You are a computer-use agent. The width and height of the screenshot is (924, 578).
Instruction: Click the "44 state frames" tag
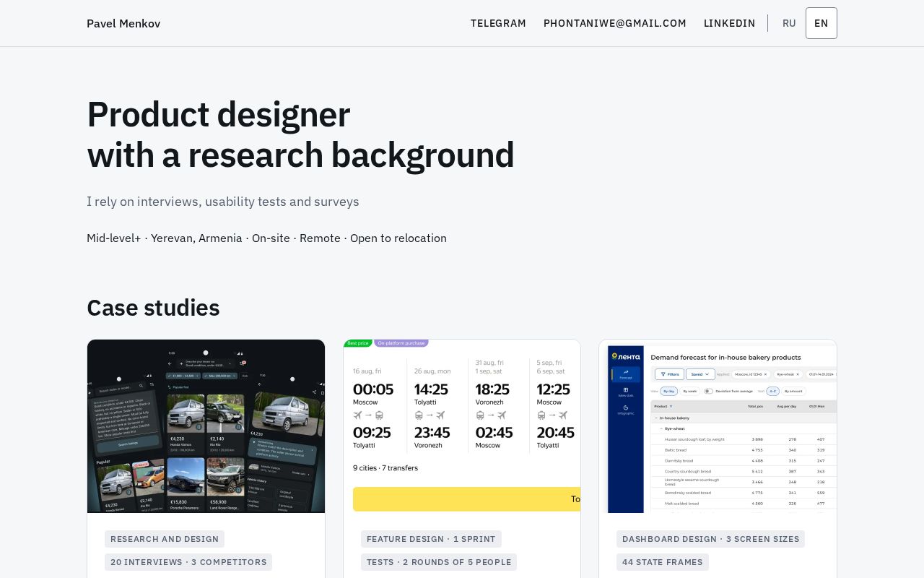tap(663, 562)
